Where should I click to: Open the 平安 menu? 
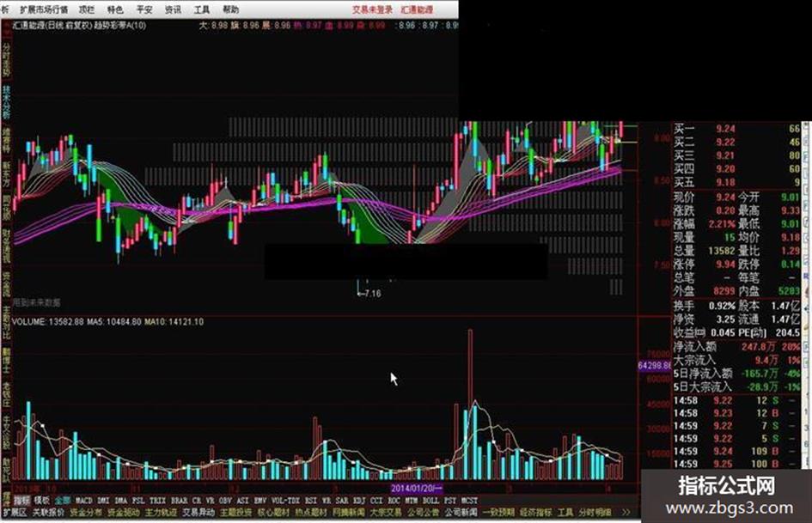[x=144, y=9]
